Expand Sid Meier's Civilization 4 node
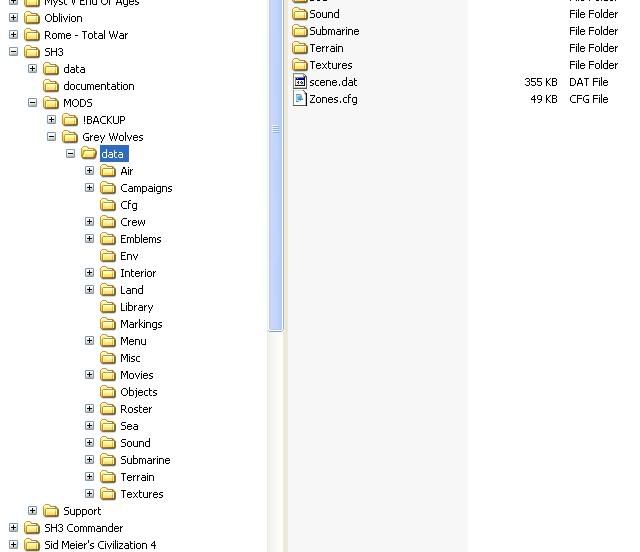 point(13,545)
